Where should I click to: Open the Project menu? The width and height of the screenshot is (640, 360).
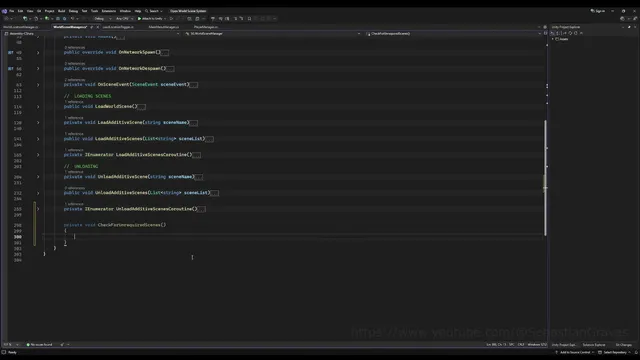click(x=49, y=11)
